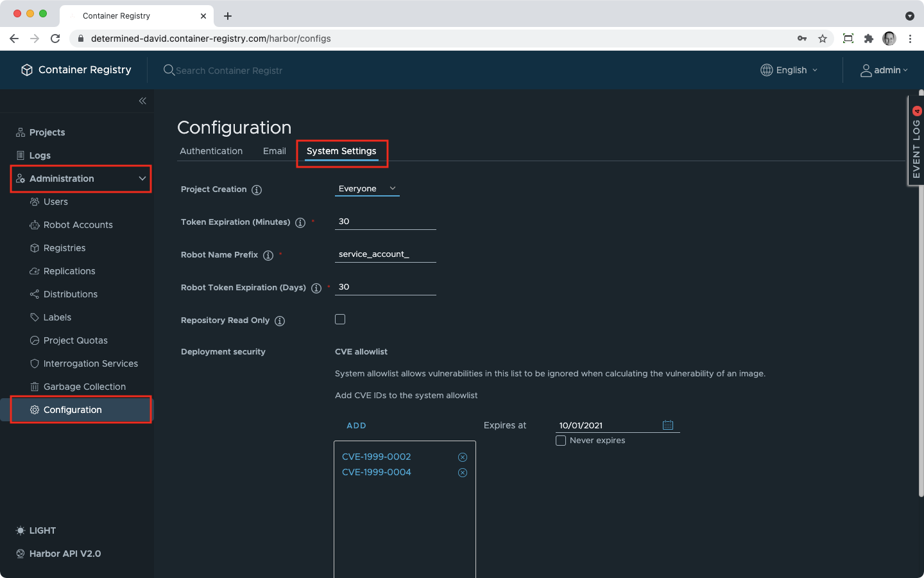The width and height of the screenshot is (924, 578).
Task: Click the Users icon in sidebar
Action: (35, 202)
